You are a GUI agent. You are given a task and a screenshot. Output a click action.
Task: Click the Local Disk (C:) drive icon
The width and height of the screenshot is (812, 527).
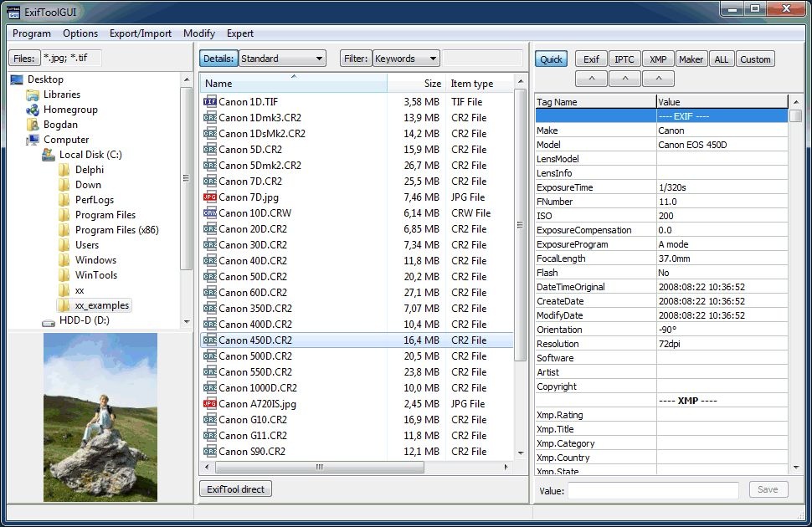(49, 155)
